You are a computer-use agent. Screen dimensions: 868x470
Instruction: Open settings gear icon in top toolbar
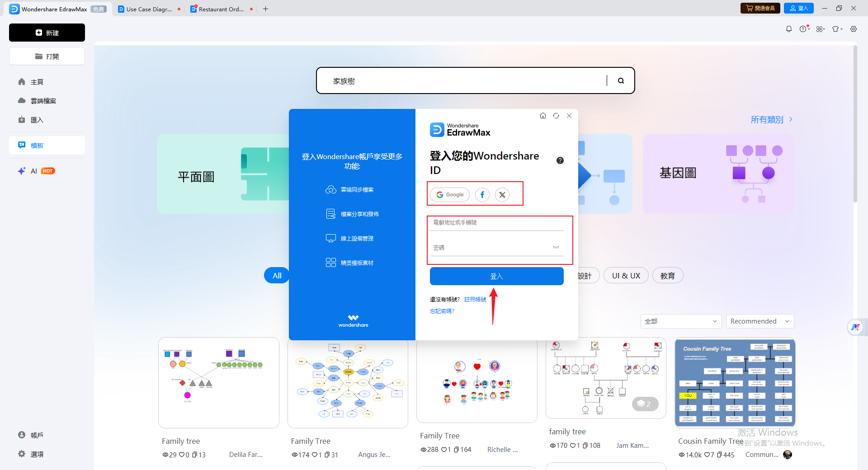tap(854, 29)
